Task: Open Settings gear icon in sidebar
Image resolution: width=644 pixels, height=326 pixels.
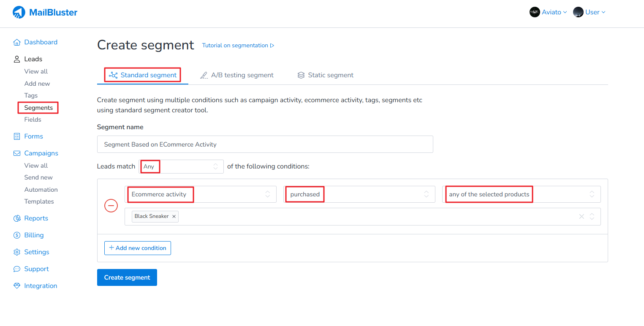Action: 17,252
